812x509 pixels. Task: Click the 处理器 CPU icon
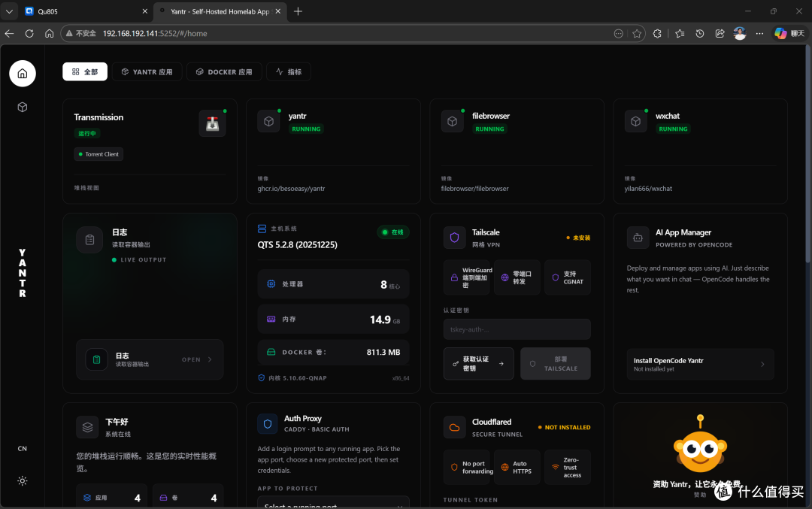(x=271, y=283)
